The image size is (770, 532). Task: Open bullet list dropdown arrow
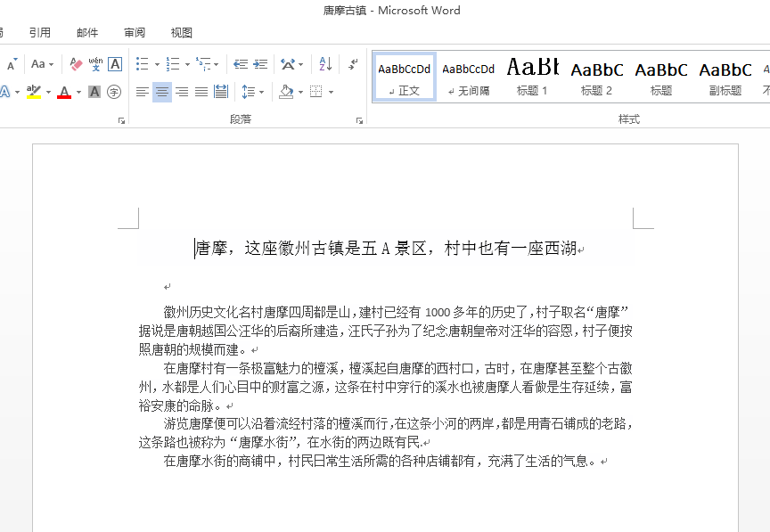tap(157, 65)
